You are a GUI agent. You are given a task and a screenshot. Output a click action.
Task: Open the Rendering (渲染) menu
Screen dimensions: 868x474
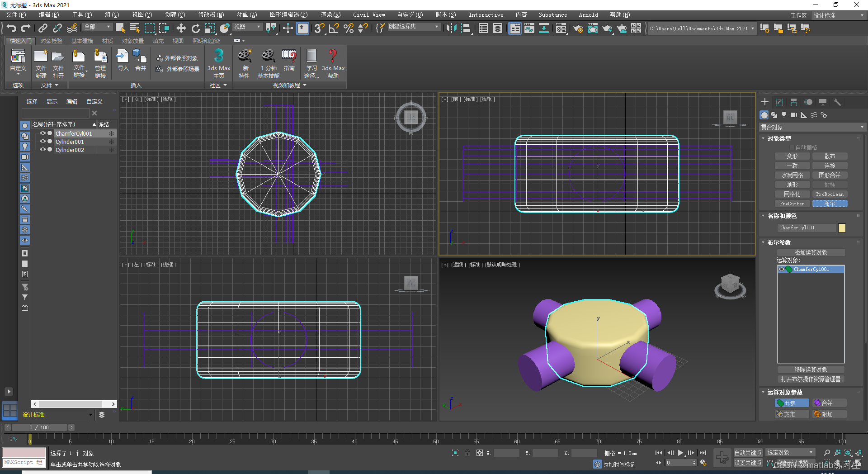click(x=330, y=15)
